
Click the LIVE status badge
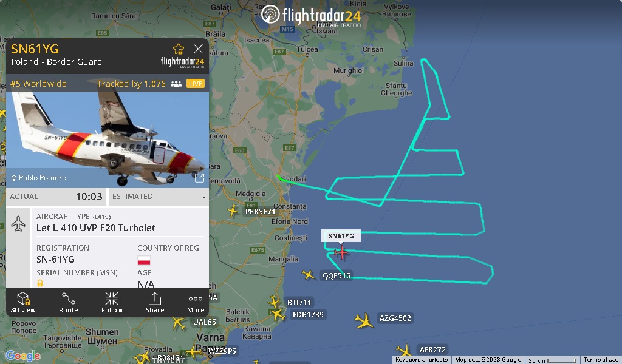pyautogui.click(x=195, y=84)
